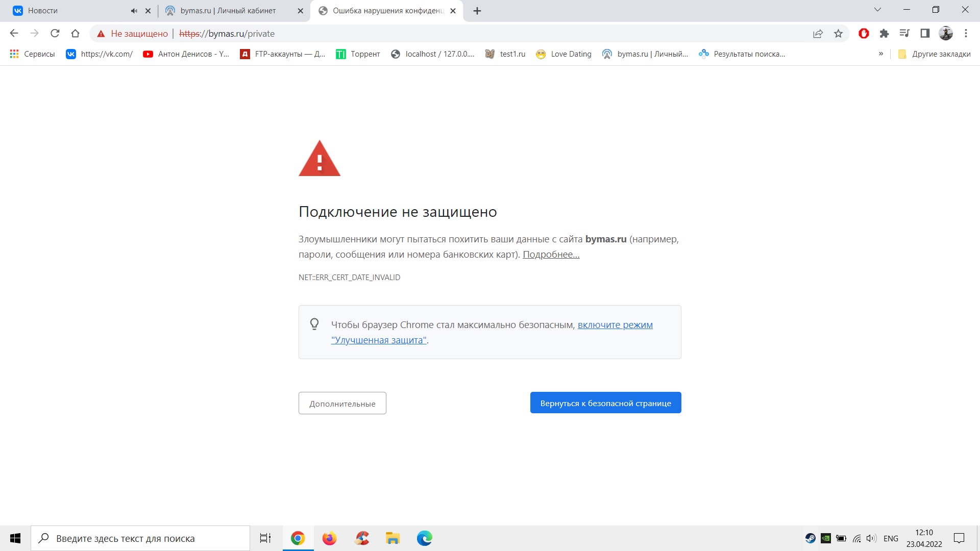
Task: Open Firefox from the Windows taskbar
Action: (x=329, y=538)
